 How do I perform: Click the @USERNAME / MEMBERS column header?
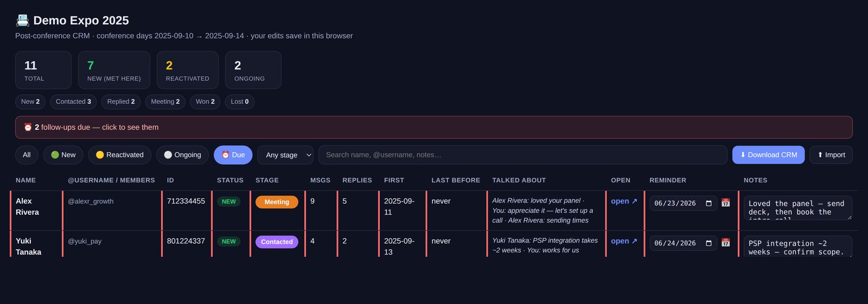pyautogui.click(x=111, y=180)
